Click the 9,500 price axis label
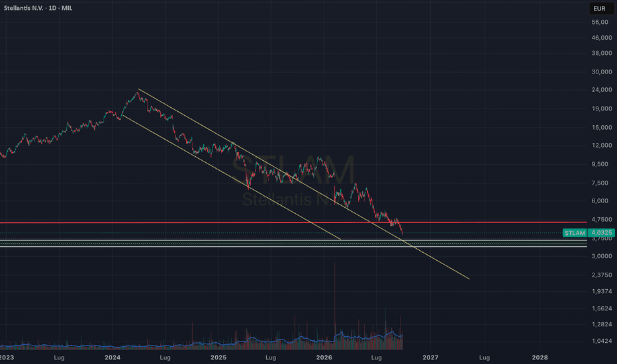Screen dimensions: 617x364 coord(600,164)
